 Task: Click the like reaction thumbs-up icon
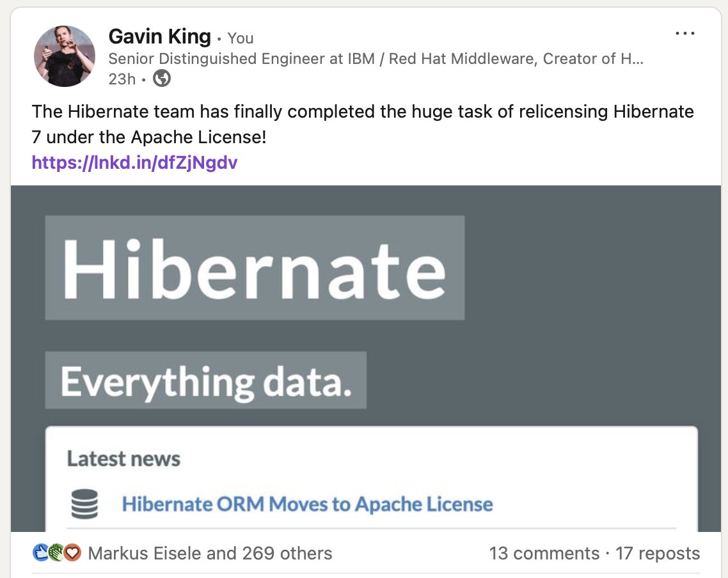point(41,552)
